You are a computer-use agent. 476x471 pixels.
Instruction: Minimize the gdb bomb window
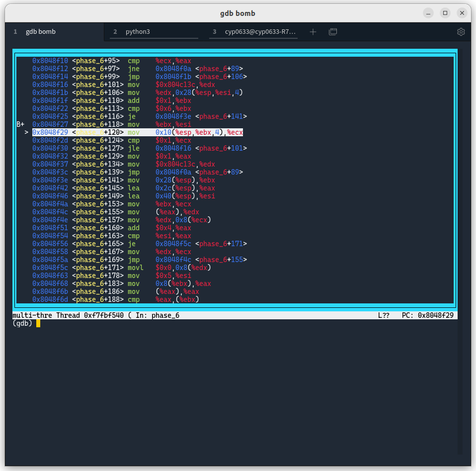point(428,13)
